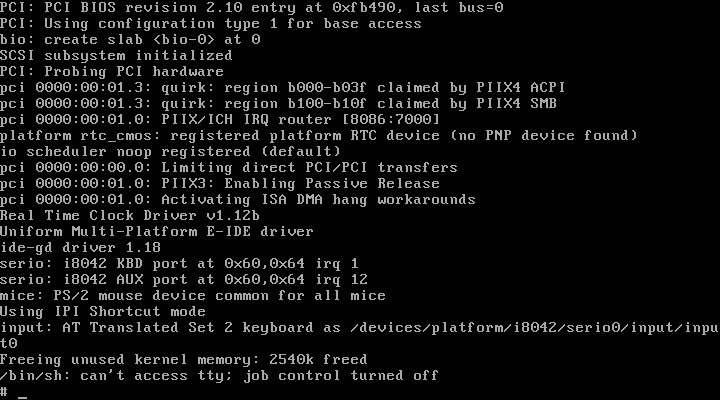
Task: Click the 'PCI BIOS revision 2.10' line
Action: [250, 7]
